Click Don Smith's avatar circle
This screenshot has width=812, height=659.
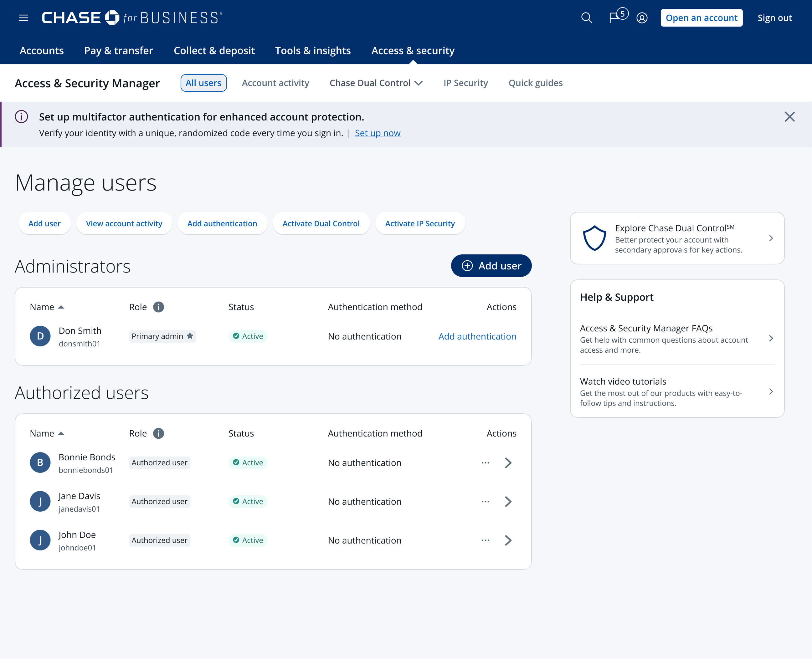40,336
